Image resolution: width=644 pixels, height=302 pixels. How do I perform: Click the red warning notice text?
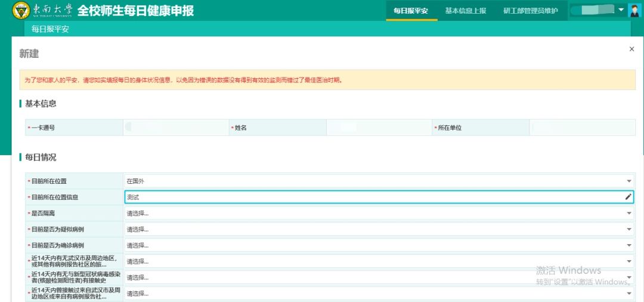[184, 80]
